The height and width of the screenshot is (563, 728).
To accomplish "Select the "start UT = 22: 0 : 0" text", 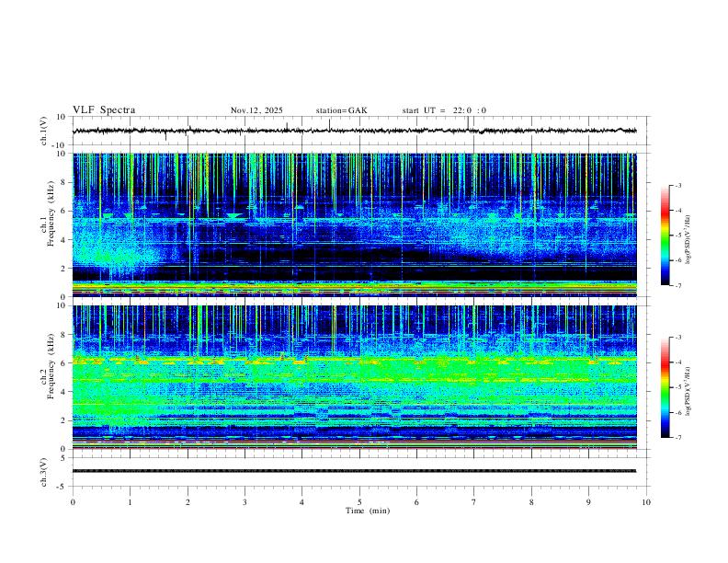I will (x=444, y=110).
